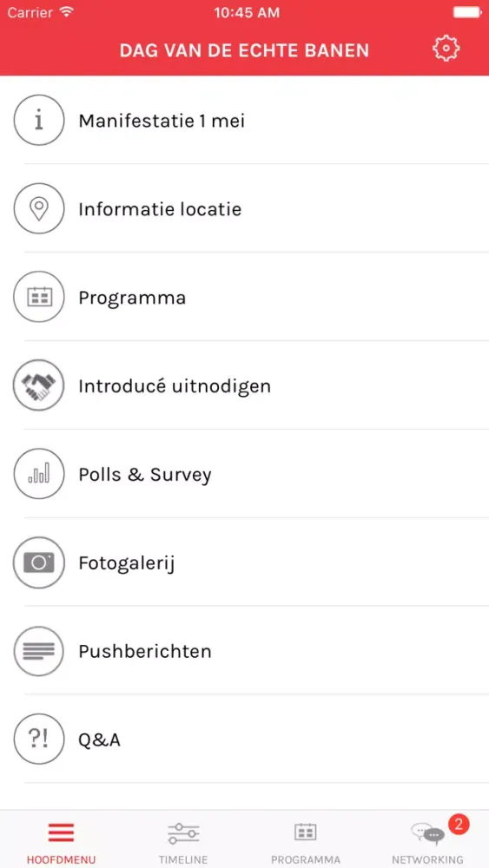The height and width of the screenshot is (868, 489).
Task: Open Informatie locatie entry
Action: [244, 208]
